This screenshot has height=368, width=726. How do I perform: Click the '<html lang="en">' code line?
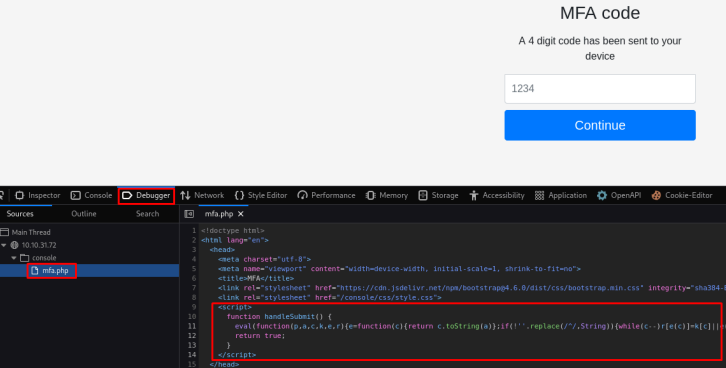(x=235, y=240)
